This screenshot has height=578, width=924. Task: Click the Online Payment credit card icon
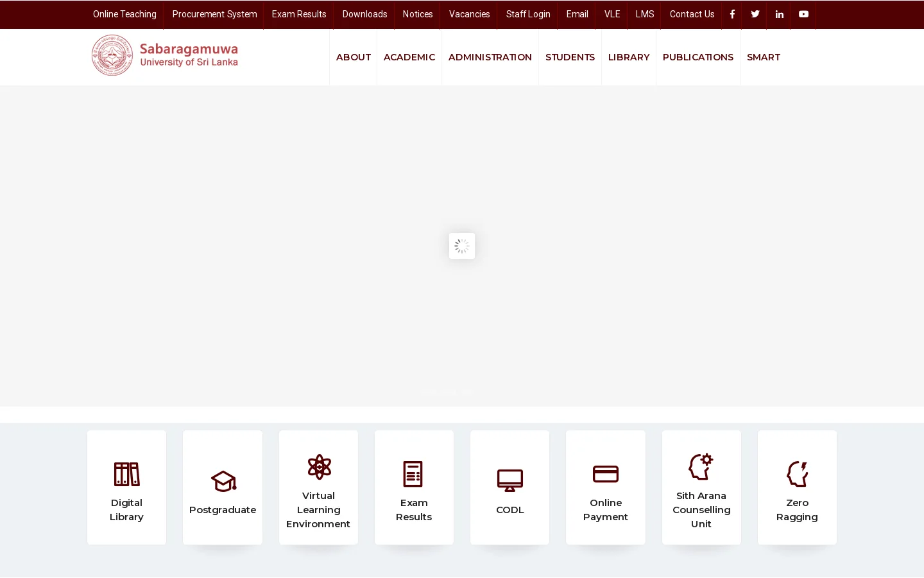[606, 474]
